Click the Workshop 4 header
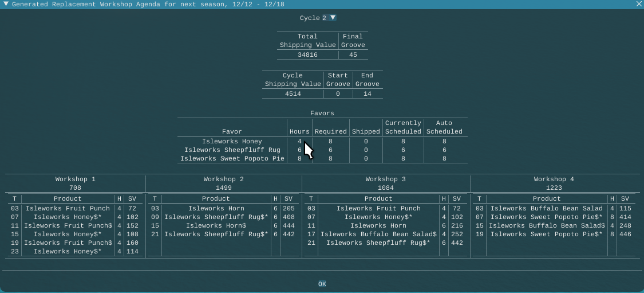Viewport: 644px width, 293px height. click(554, 179)
